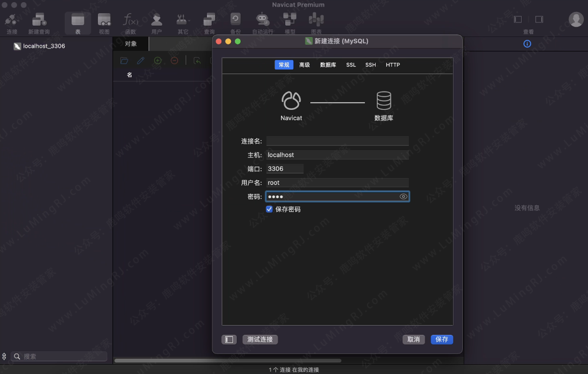The image size is (588, 374).
Task: Switch to the SSL tab
Action: [351, 65]
